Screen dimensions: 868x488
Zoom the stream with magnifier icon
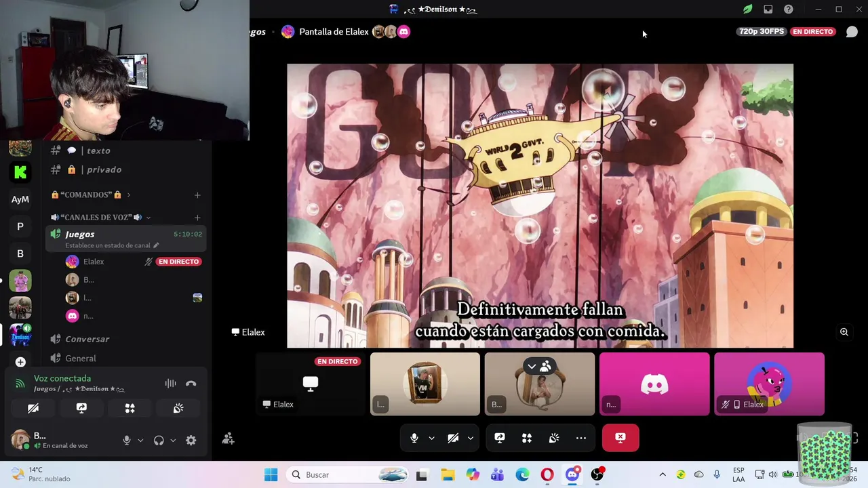pos(844,332)
